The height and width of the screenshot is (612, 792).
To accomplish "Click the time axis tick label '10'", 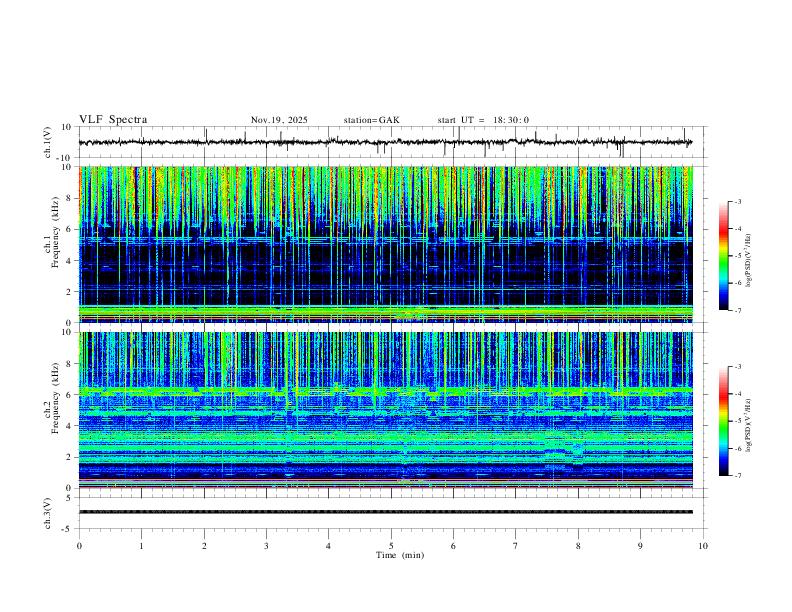I will (x=703, y=546).
